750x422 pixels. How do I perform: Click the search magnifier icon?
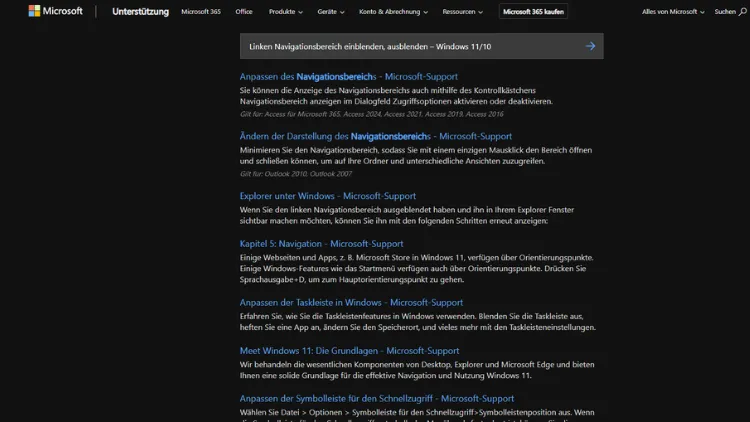pos(742,11)
